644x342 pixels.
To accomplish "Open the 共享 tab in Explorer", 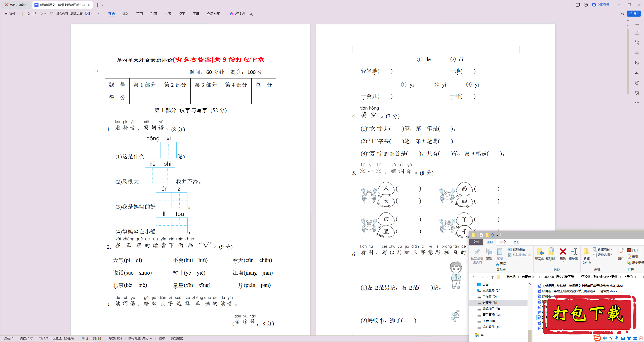I will click(503, 242).
